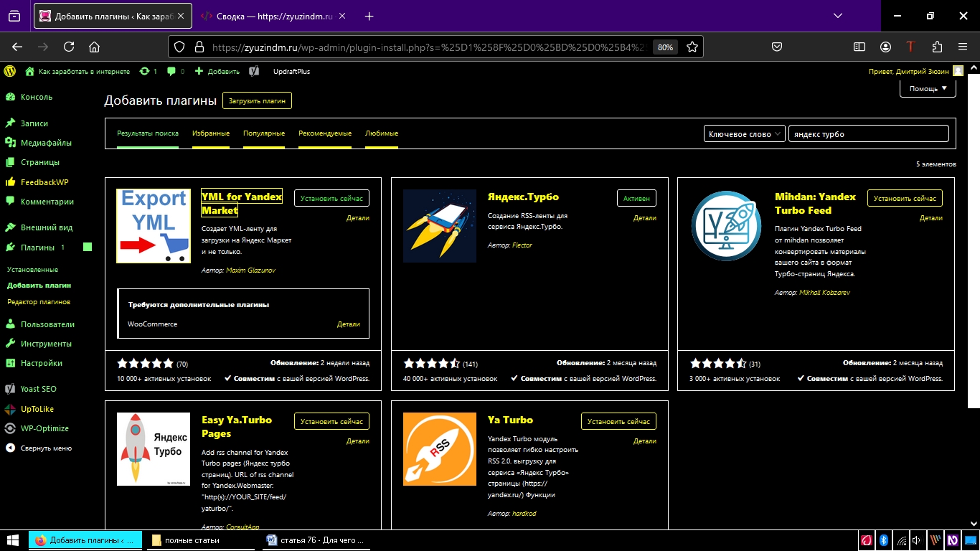The image size is (980, 551).
Task: Click Mihdan Yandex Turbo Feed thumbnail
Action: point(726,226)
